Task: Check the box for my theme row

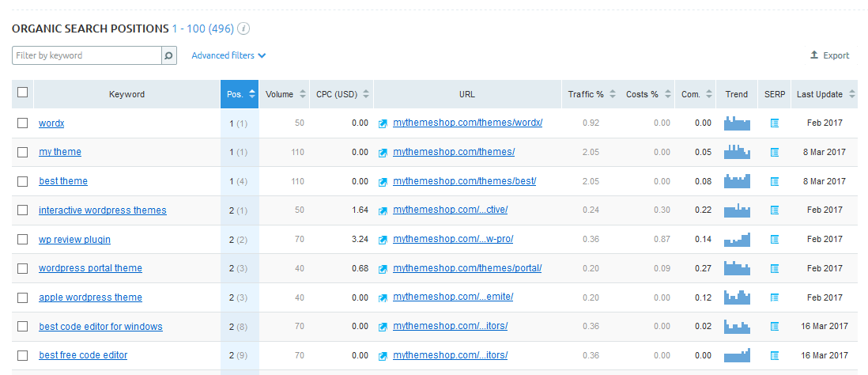Action: pos(22,152)
